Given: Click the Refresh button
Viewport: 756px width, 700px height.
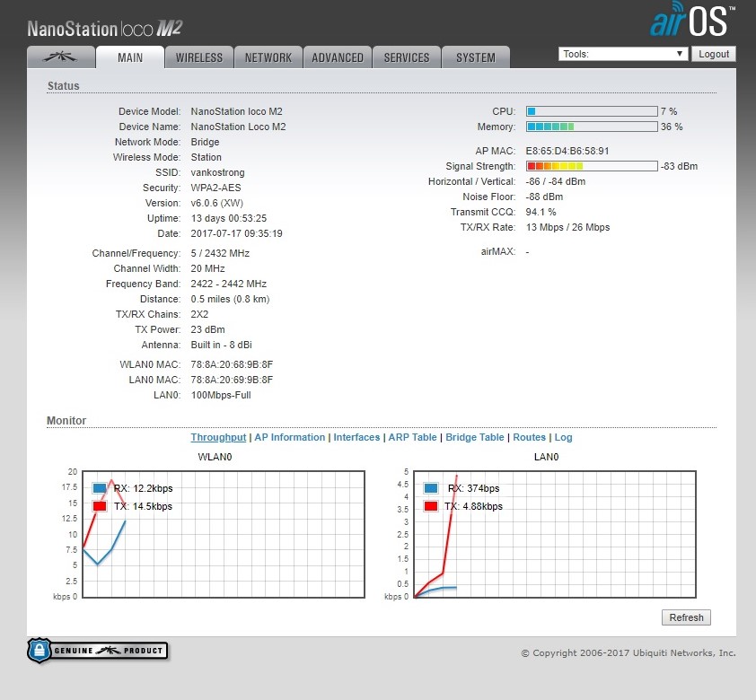Looking at the screenshot, I should pyautogui.click(x=686, y=617).
